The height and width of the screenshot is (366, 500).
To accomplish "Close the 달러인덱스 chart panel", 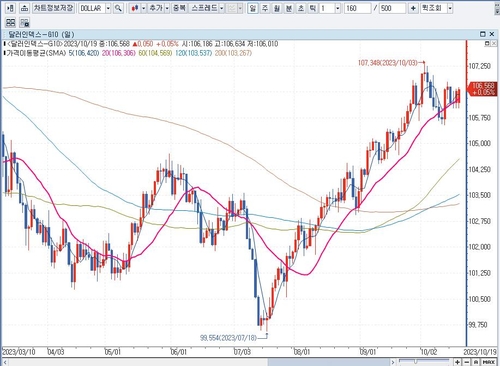I will (x=492, y=34).
